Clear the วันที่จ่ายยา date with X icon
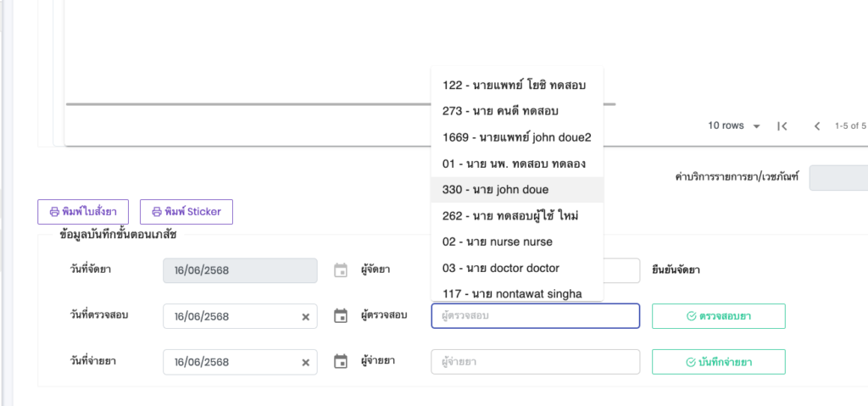 tap(306, 362)
